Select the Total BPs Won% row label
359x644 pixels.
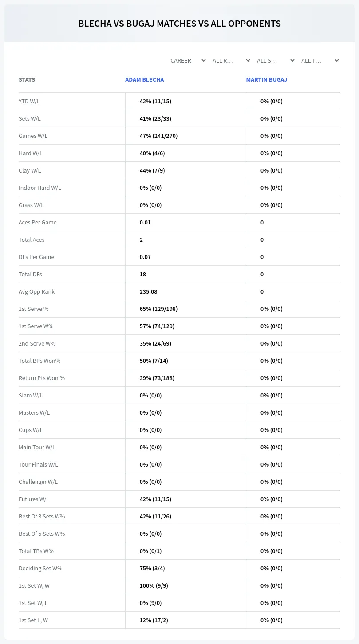39,361
